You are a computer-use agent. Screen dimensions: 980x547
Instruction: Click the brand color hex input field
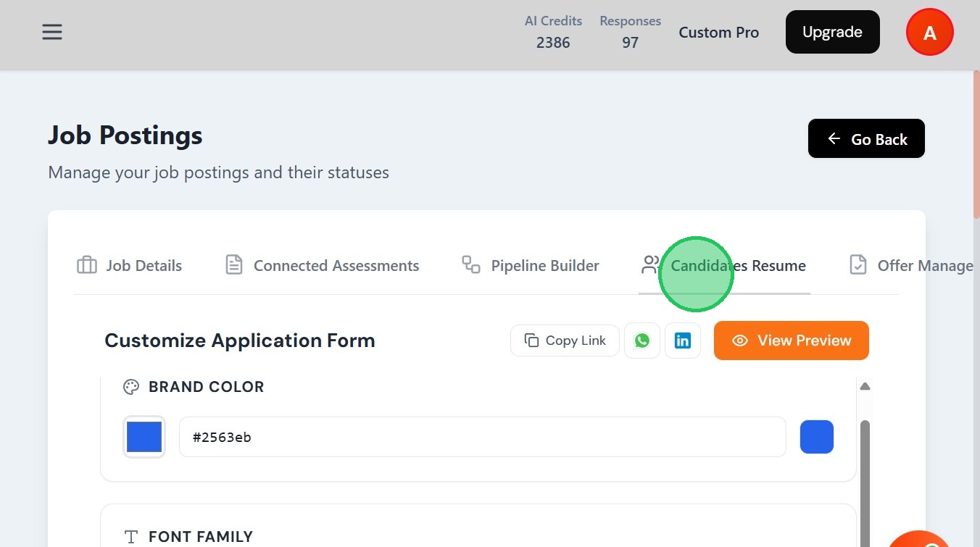tap(482, 437)
